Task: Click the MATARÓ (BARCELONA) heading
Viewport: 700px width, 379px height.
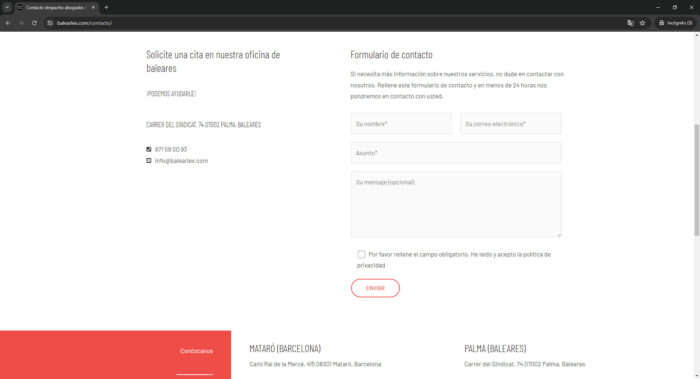Action: (x=285, y=348)
